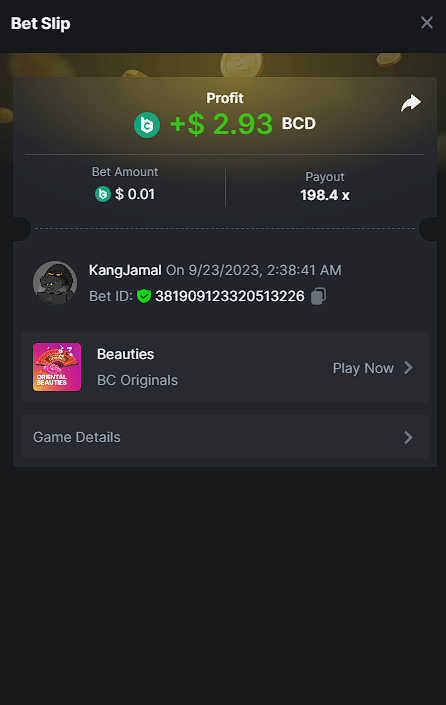Screen dimensions: 446x705
Task: Click the $ 0.01 bet amount value
Action: coord(135,194)
